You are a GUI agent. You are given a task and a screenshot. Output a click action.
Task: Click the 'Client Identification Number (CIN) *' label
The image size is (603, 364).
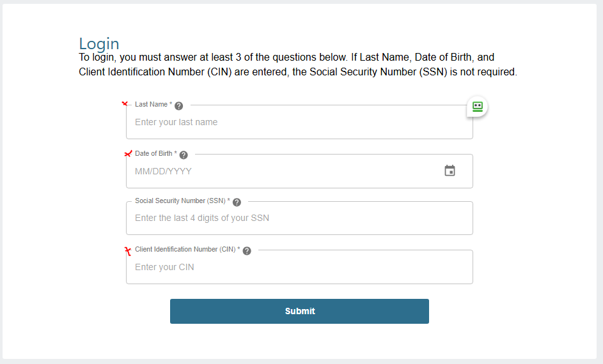(187, 250)
